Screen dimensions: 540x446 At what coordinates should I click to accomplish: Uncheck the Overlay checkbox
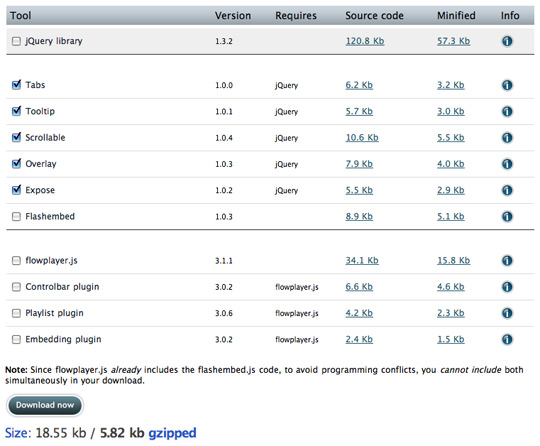[x=16, y=163]
